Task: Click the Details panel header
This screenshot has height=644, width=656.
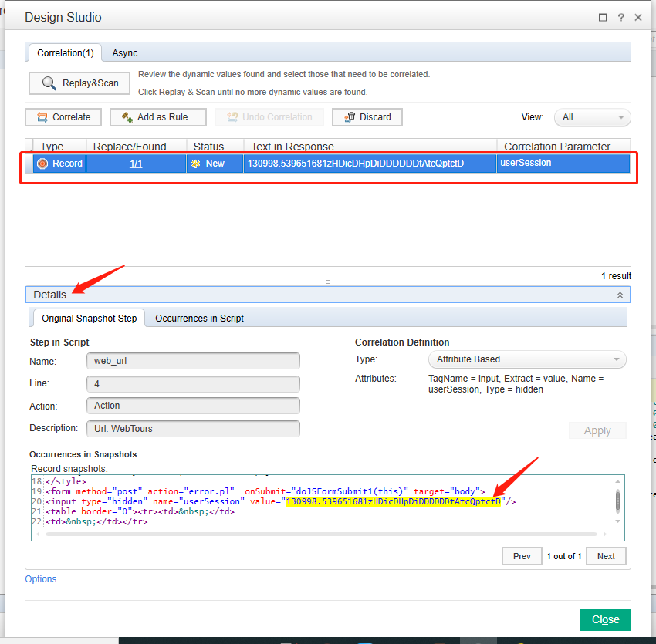Action: pyautogui.click(x=327, y=295)
